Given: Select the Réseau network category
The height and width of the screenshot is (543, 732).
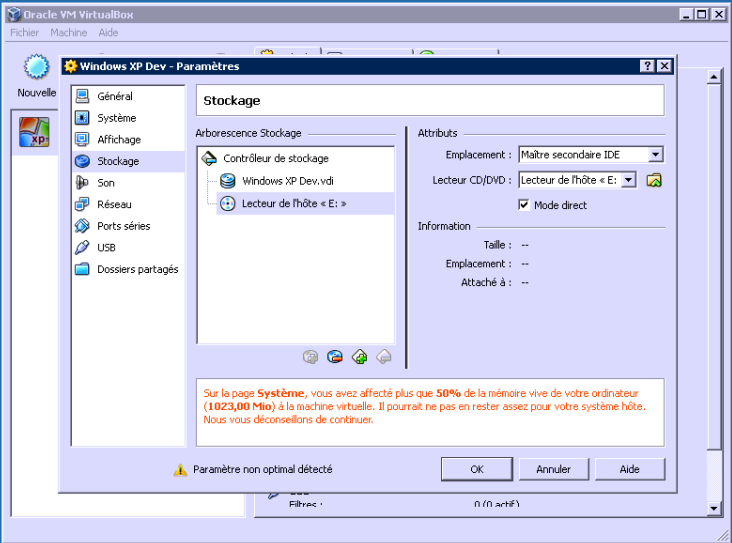Looking at the screenshot, I should [x=114, y=204].
